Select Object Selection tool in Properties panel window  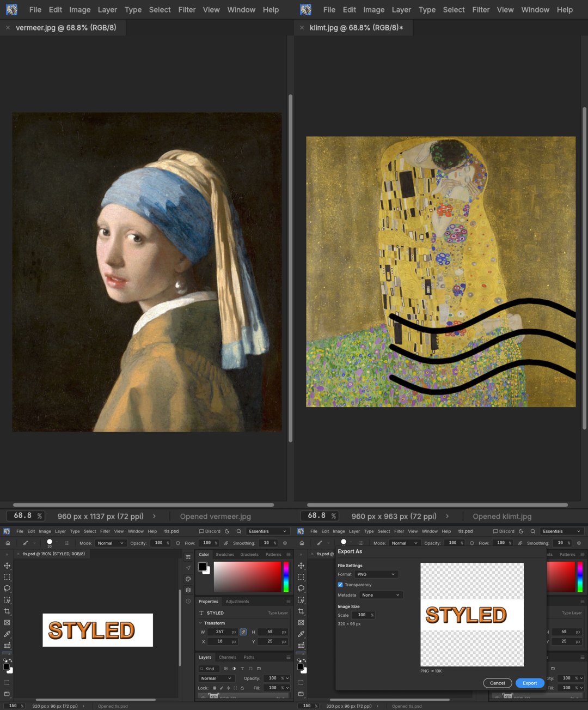coord(7,600)
